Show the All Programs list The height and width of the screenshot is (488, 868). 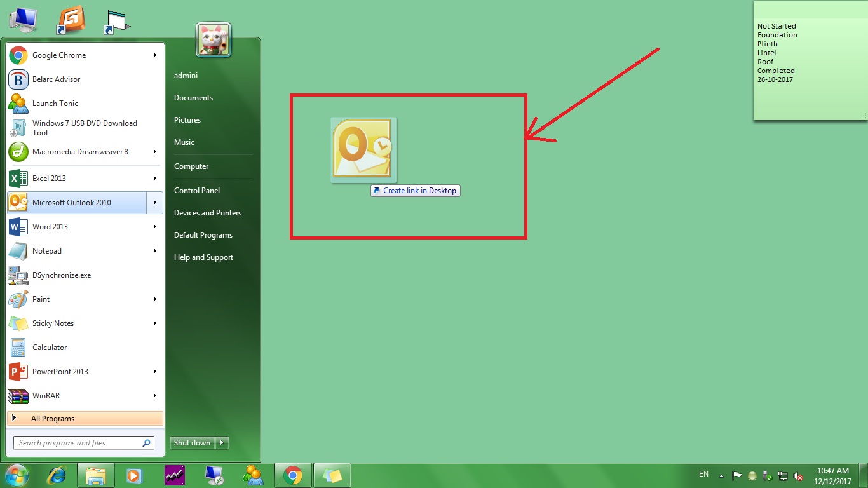tap(85, 419)
